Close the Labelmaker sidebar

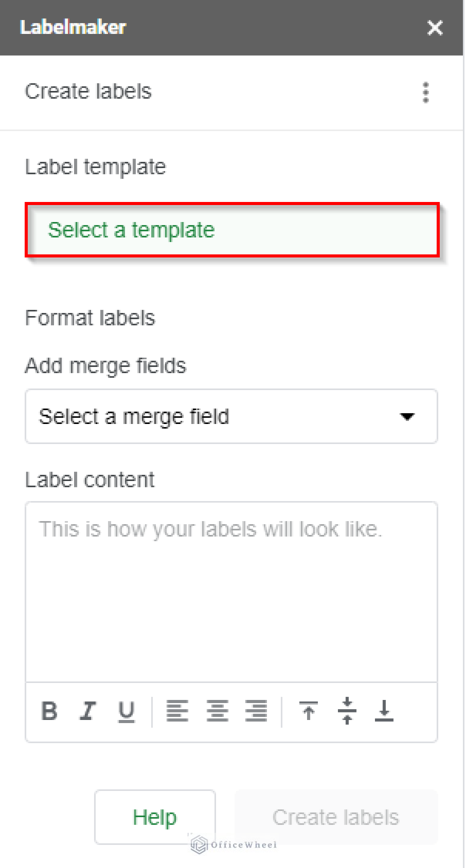[435, 28]
